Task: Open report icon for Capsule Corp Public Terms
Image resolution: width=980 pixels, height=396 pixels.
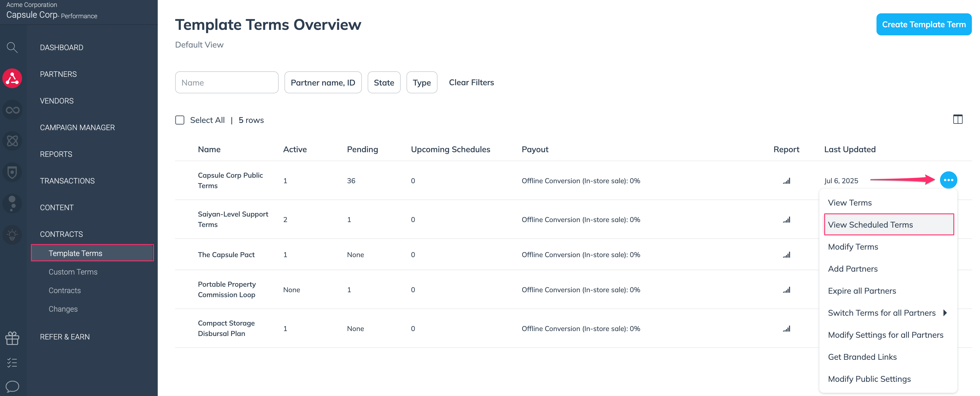Action: 786,181
